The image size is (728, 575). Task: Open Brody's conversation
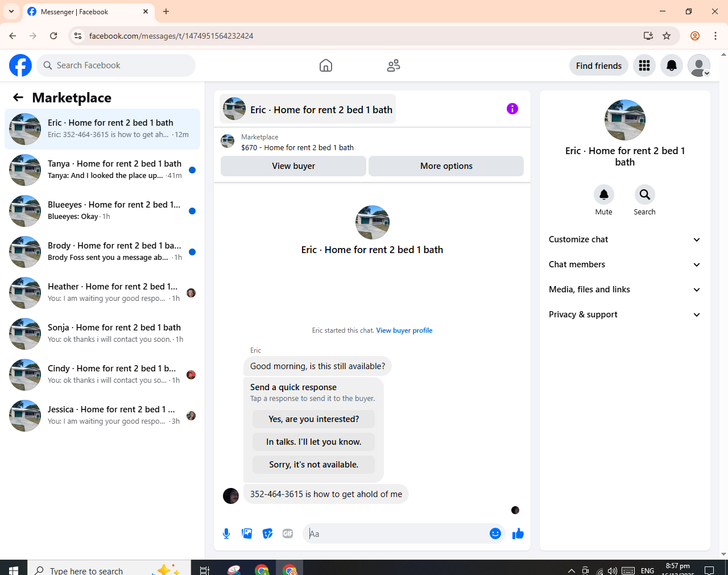click(x=102, y=252)
